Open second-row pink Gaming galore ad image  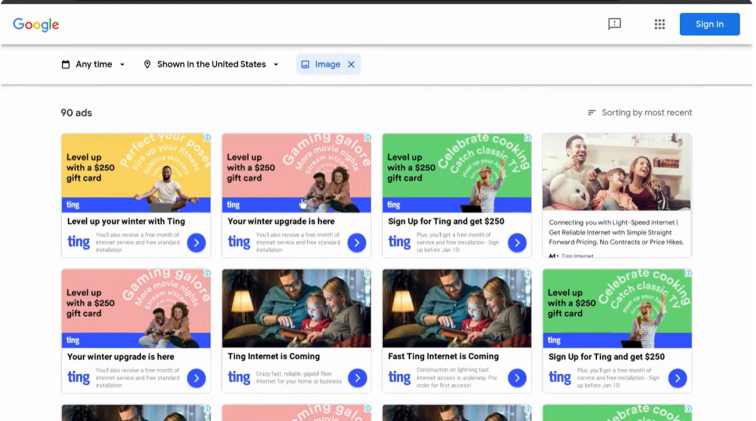tap(136, 308)
